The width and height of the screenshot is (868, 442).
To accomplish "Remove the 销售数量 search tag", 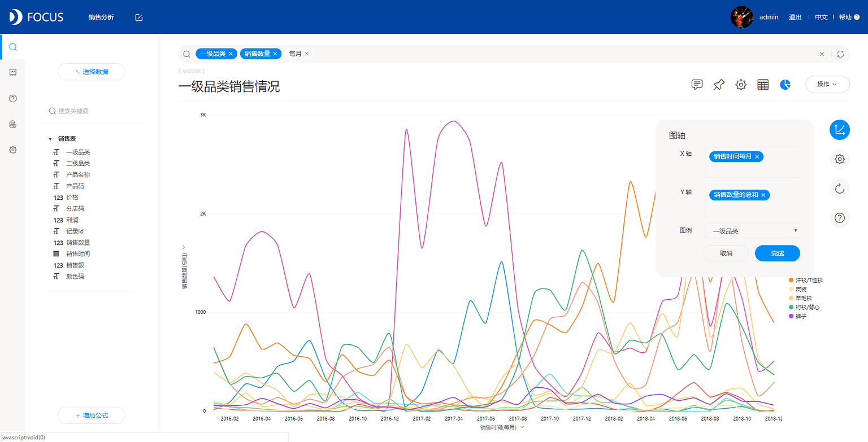I will tap(275, 54).
